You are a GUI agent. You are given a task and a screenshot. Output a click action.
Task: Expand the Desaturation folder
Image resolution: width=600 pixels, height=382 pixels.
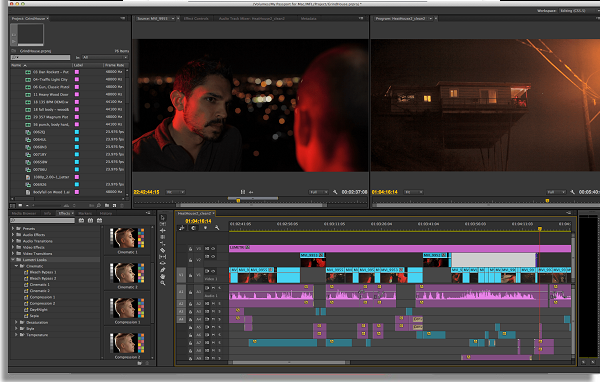point(16,322)
